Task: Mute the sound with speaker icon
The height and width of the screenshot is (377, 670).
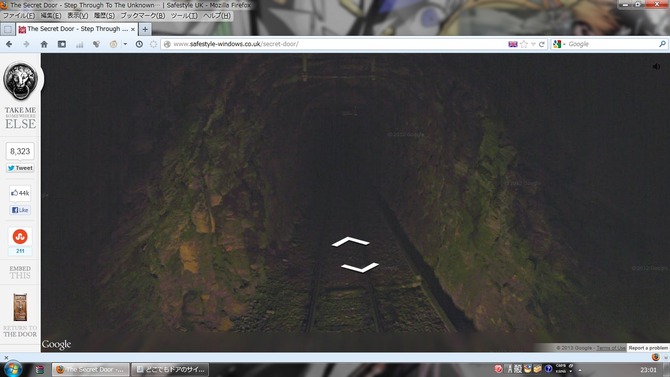Action: click(656, 66)
